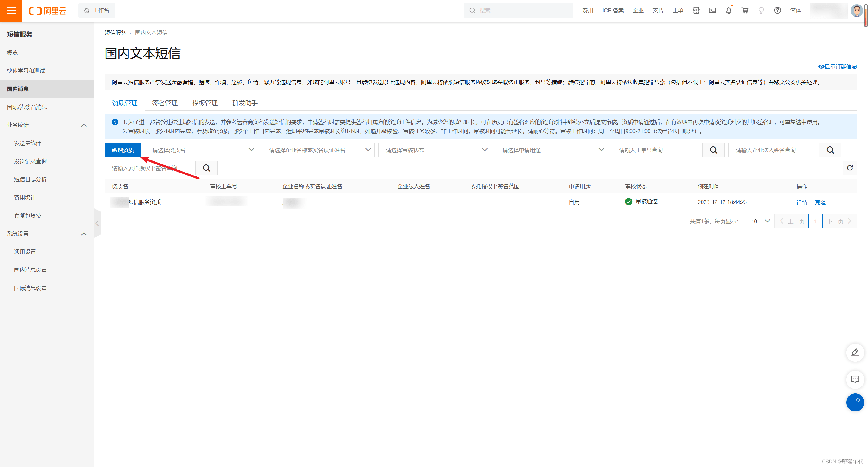Screen dimensions: 868x467
Task: Open 请选择审核状态 dropdown
Action: (435, 150)
